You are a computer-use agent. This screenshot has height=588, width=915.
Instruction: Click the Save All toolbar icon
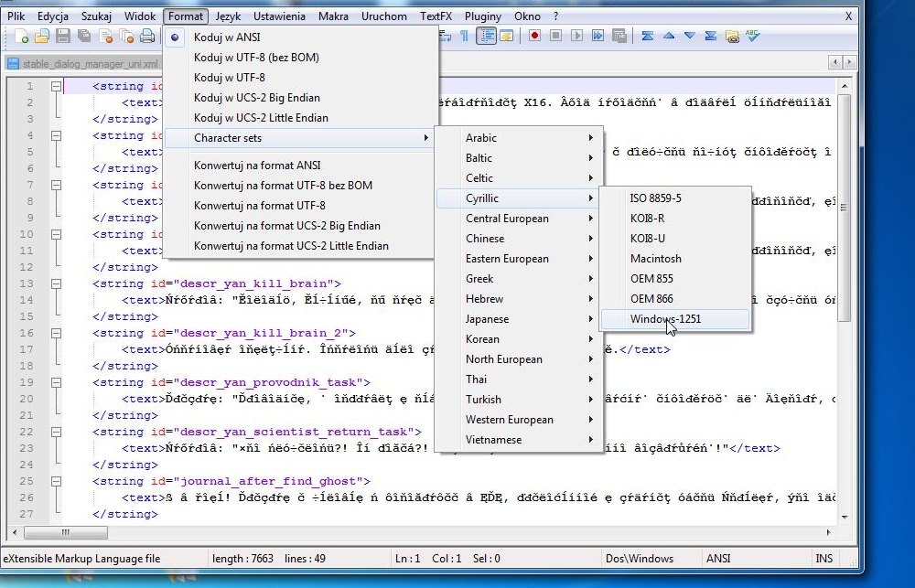84,37
